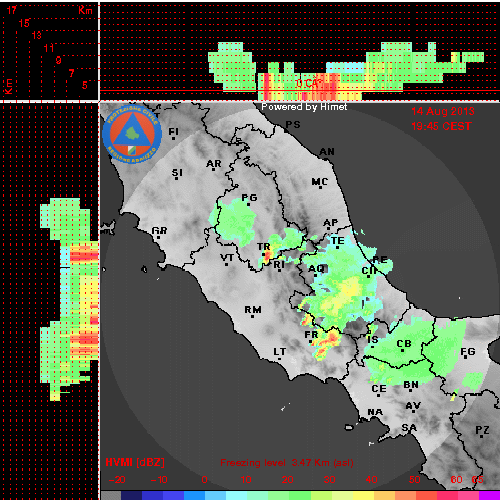Viewport: 500px width, 500px height.
Task: Click the horizontal 'Km' unit label near 17
Action: pos(85,10)
